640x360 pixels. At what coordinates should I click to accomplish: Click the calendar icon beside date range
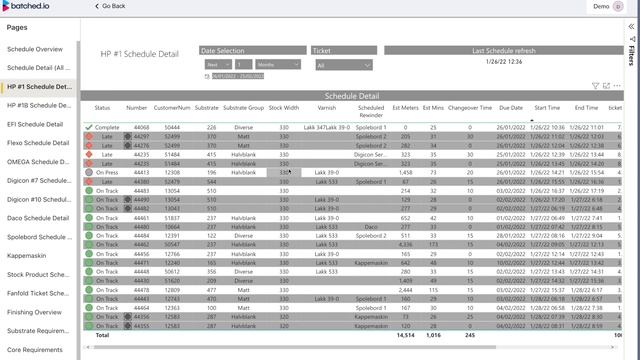pos(207,76)
